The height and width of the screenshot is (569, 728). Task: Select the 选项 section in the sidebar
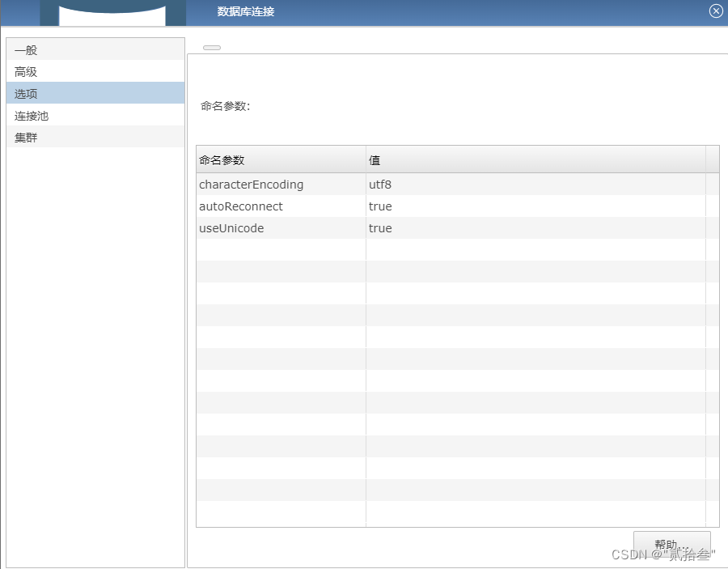[95, 93]
